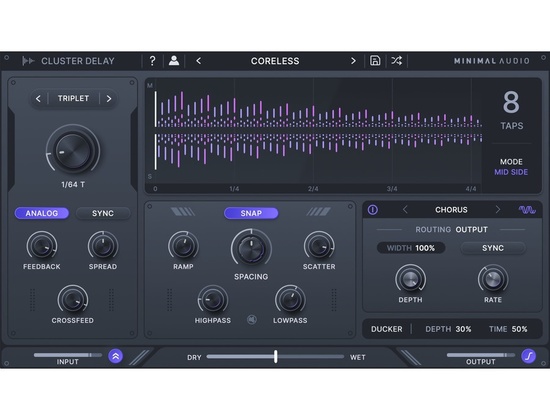
Task: Go to the next preset arrow
Action: [x=353, y=61]
